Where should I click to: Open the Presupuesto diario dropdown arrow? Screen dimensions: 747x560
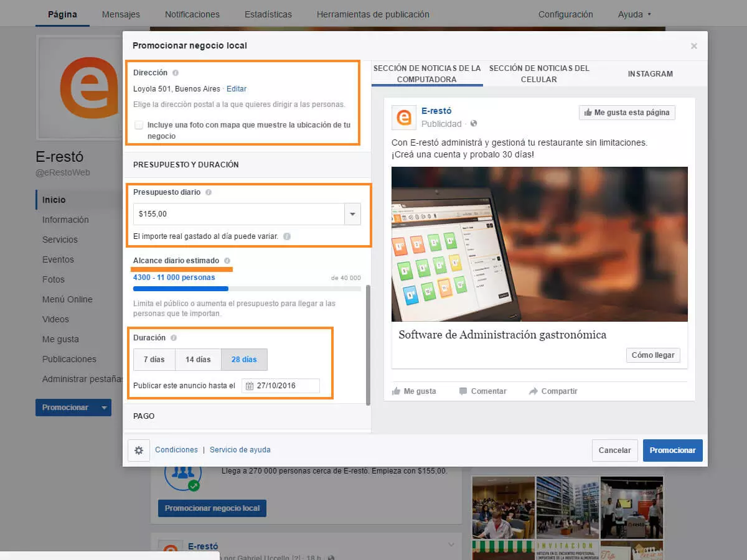[352, 214]
